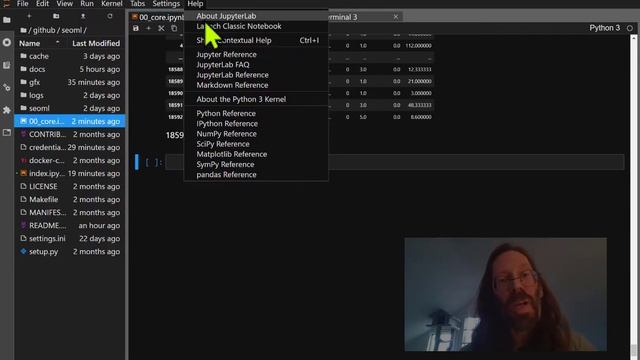640x360 pixels.
Task: Open the Open Tabs sidebar icon
Action: [x=7, y=133]
